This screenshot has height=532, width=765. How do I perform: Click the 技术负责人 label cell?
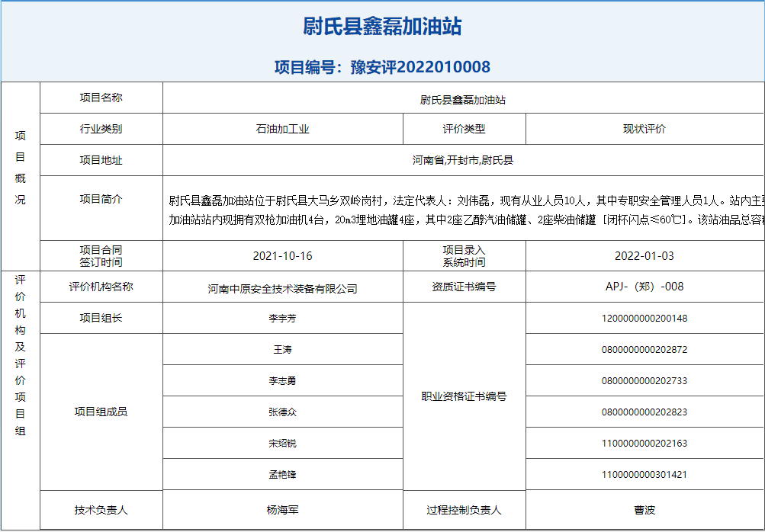[101, 510]
